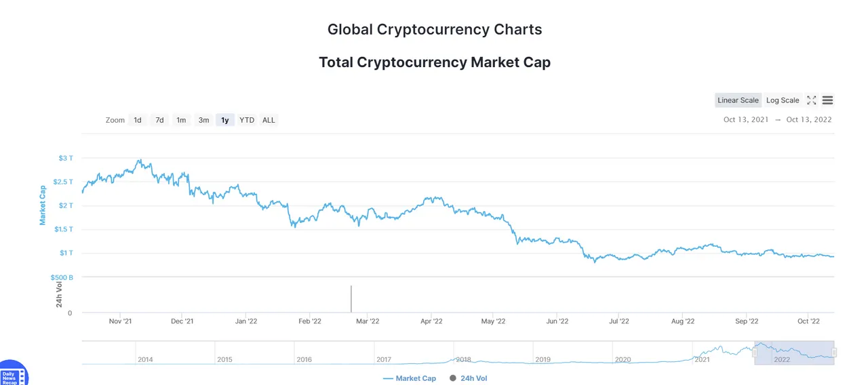Choose the 1y zoom range

pyautogui.click(x=225, y=120)
